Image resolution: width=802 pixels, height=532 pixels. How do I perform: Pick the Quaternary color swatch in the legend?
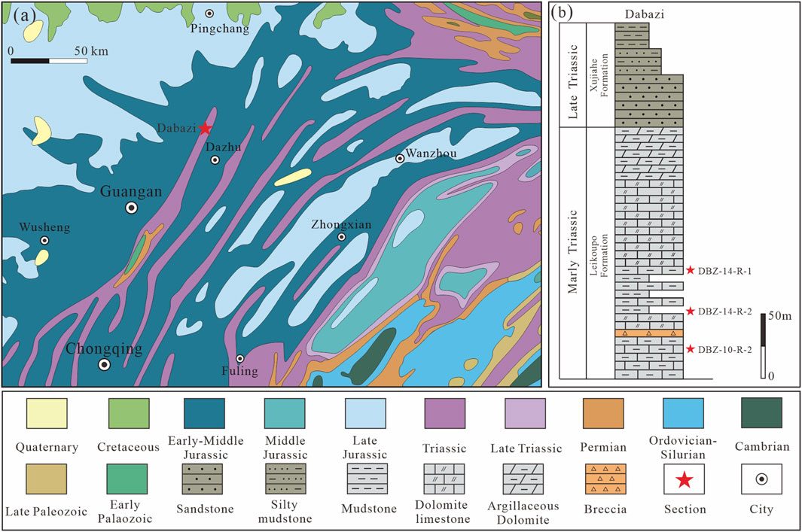point(47,416)
